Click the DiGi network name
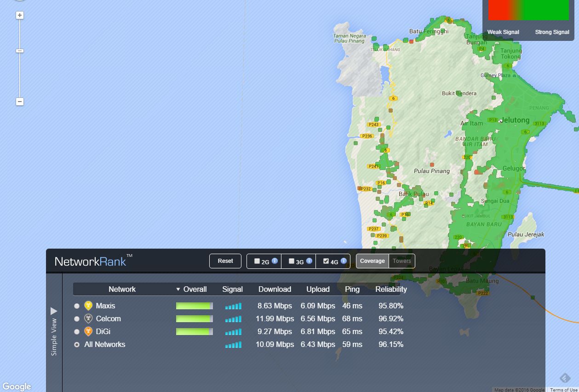 point(103,331)
